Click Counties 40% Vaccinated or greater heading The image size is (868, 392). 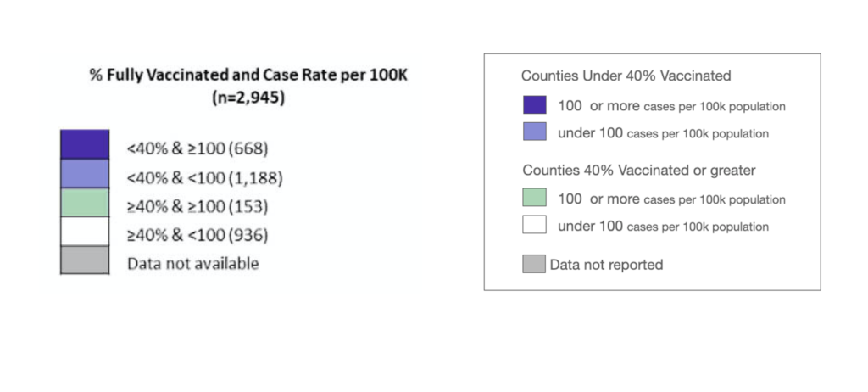pyautogui.click(x=639, y=171)
